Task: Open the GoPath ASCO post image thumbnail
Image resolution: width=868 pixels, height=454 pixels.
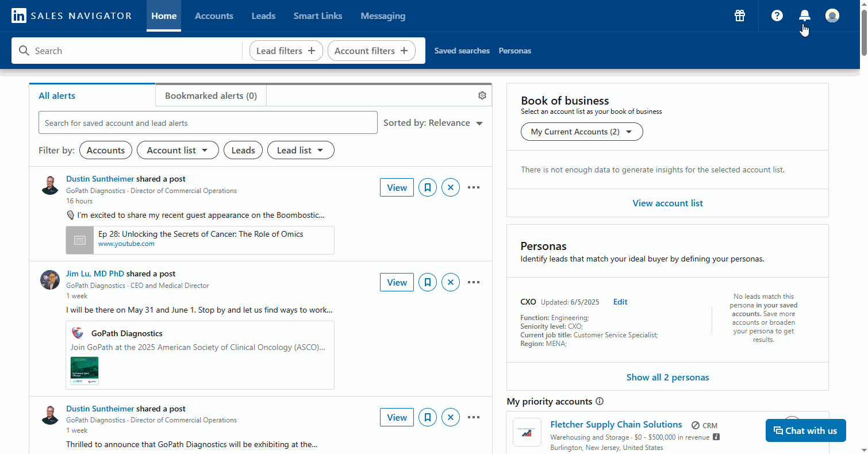Action: click(85, 371)
